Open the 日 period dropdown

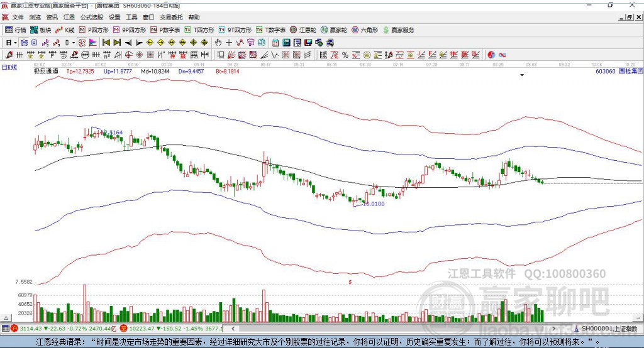(x=11, y=42)
